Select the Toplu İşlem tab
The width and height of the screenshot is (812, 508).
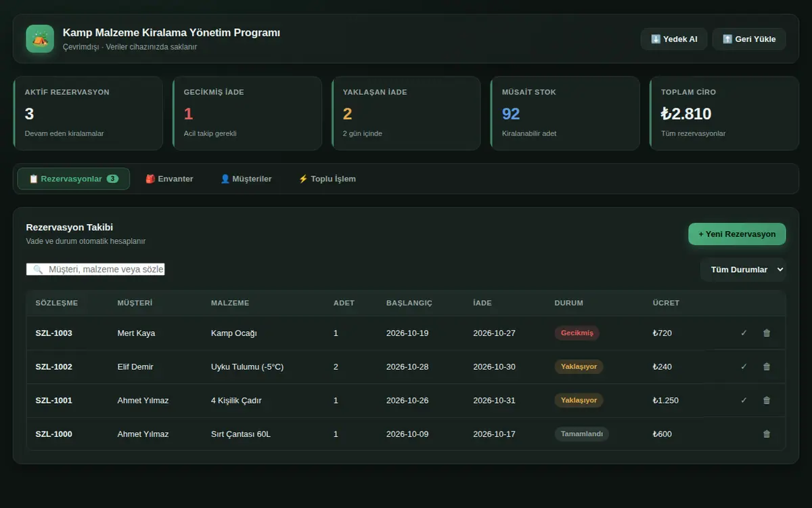click(x=327, y=179)
